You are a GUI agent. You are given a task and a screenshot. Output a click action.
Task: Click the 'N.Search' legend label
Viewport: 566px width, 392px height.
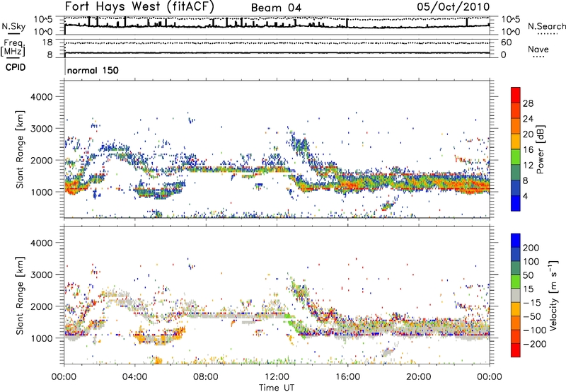click(546, 26)
